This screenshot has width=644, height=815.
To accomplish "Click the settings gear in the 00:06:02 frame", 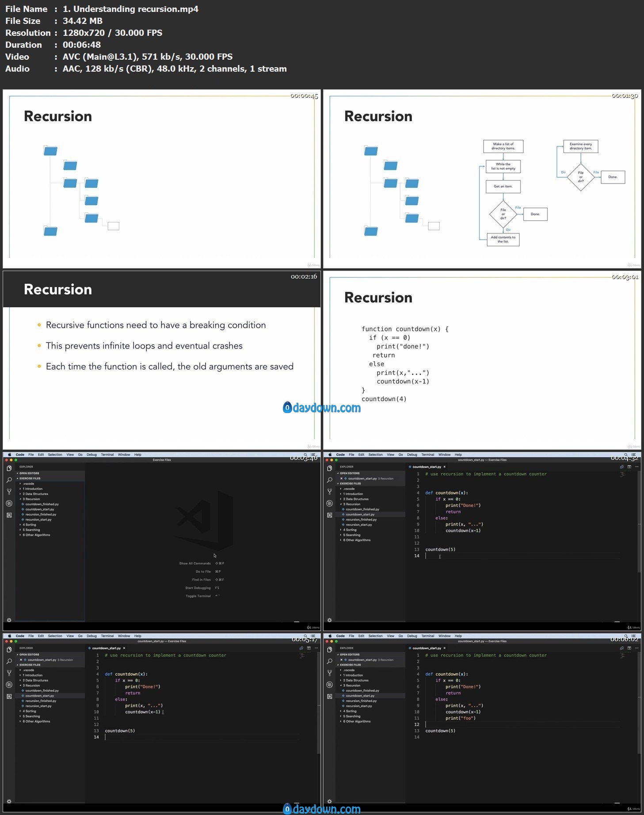I will click(329, 801).
